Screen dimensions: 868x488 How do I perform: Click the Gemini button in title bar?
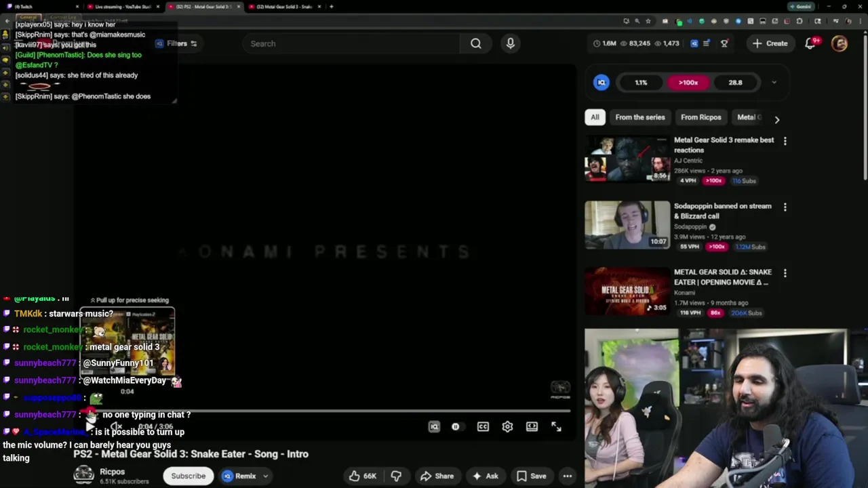pos(800,7)
